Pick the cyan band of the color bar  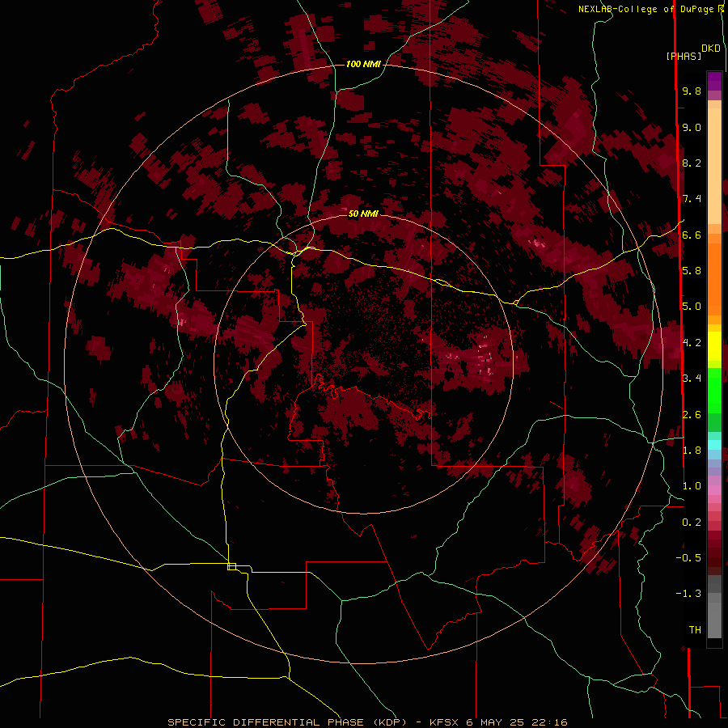pos(714,445)
